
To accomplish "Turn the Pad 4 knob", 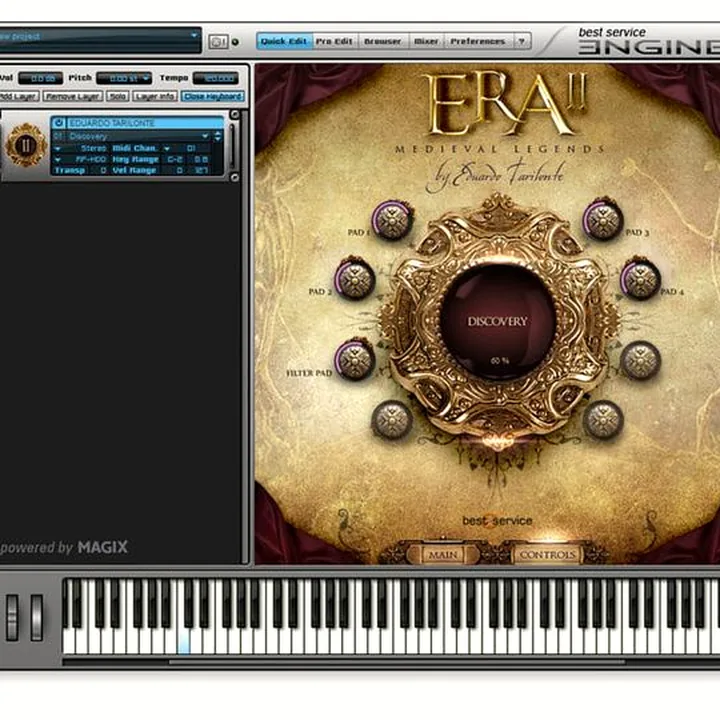I will (x=640, y=279).
